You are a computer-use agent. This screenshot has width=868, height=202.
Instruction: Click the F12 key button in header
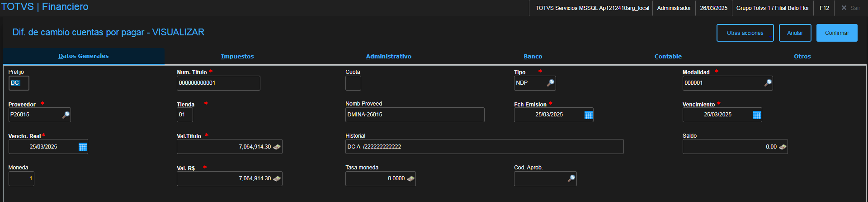(x=824, y=8)
